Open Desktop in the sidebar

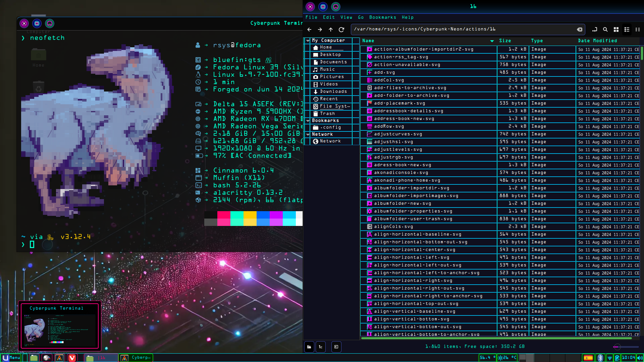pos(331,55)
